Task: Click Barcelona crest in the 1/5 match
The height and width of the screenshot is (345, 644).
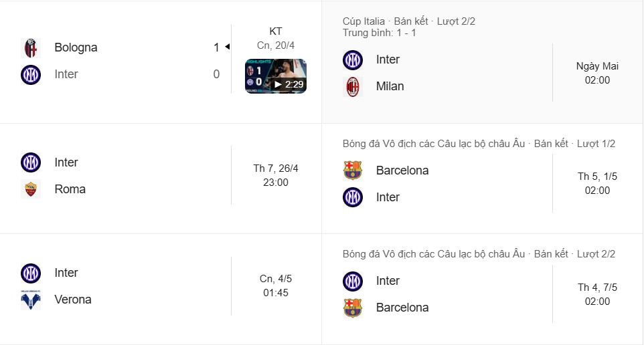Action: [x=353, y=170]
